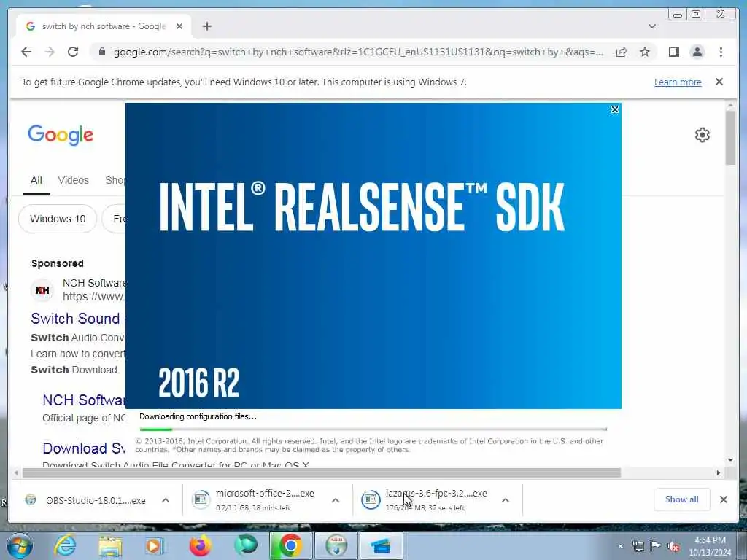Click the forward navigation arrow

click(50, 52)
